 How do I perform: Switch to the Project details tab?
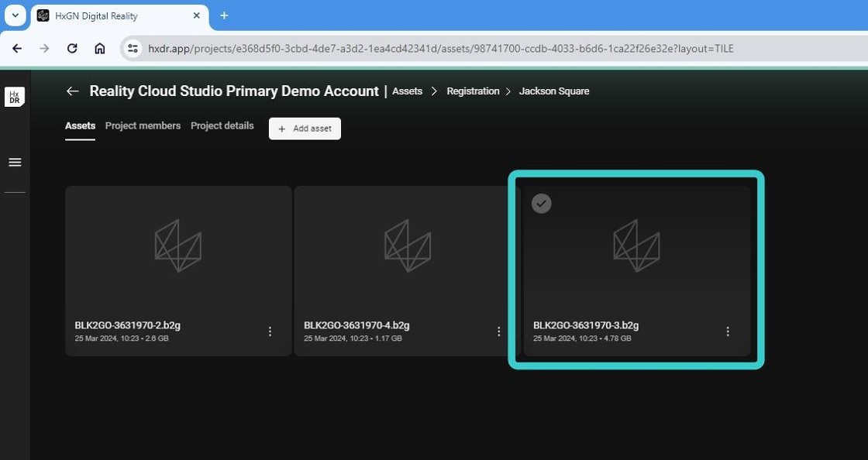pyautogui.click(x=222, y=126)
